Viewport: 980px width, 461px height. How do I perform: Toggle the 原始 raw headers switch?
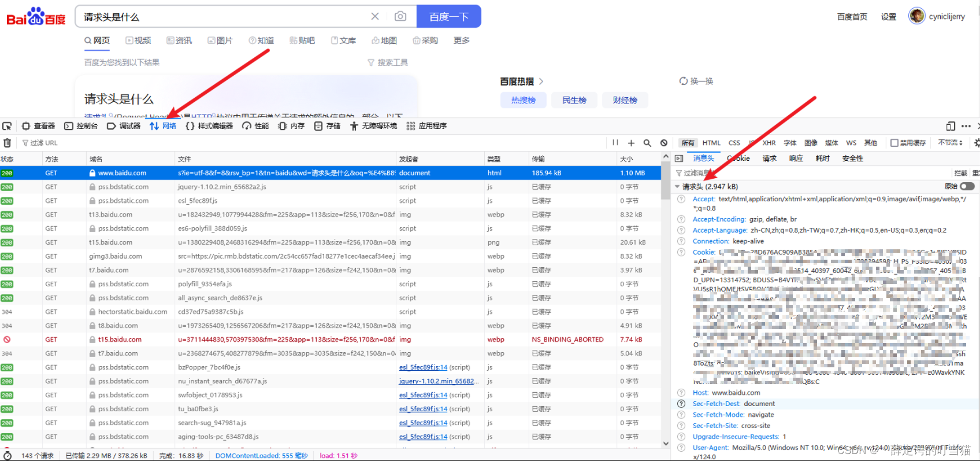(x=967, y=186)
